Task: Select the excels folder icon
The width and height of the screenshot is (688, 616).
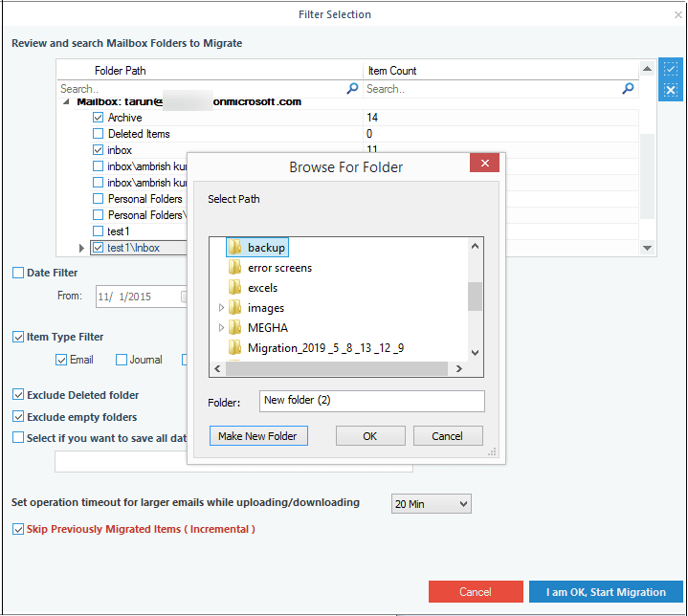Action: tap(234, 288)
